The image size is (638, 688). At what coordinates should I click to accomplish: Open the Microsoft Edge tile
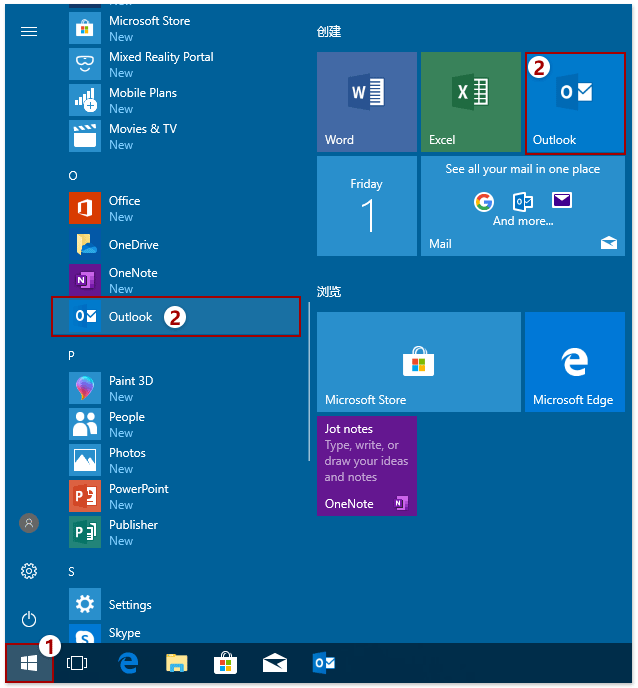574,362
